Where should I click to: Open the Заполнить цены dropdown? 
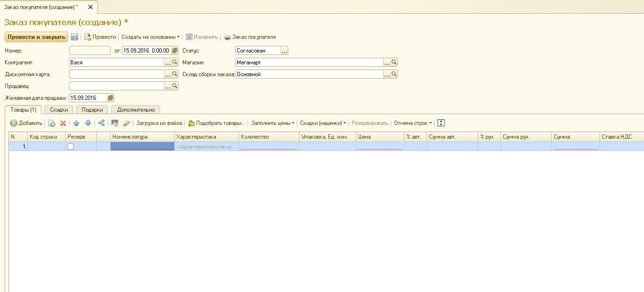(x=273, y=123)
